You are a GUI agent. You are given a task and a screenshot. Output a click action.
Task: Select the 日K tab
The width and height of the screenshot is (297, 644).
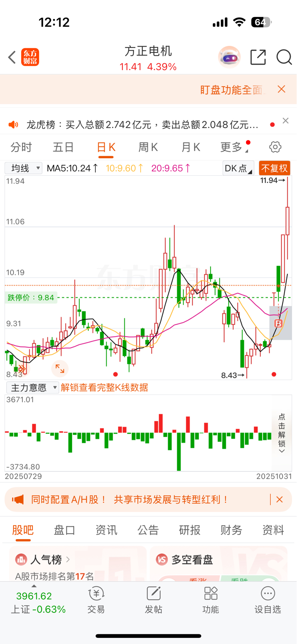pyautogui.click(x=106, y=148)
